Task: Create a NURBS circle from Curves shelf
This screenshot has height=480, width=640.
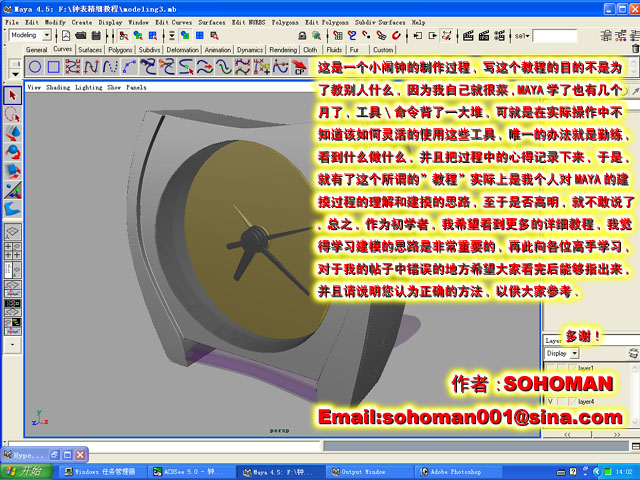Action: [35, 67]
